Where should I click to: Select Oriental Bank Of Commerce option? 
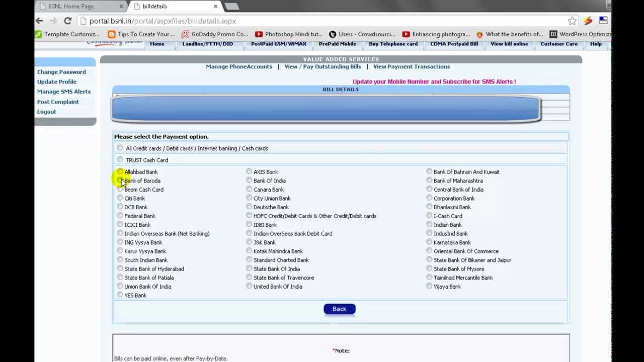pyautogui.click(x=429, y=250)
